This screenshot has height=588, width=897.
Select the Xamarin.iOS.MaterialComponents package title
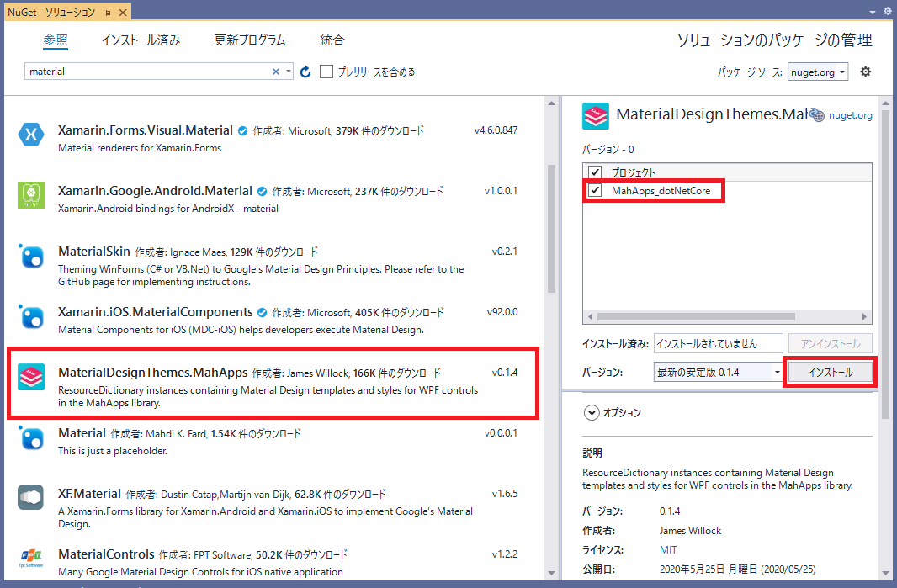pos(155,312)
